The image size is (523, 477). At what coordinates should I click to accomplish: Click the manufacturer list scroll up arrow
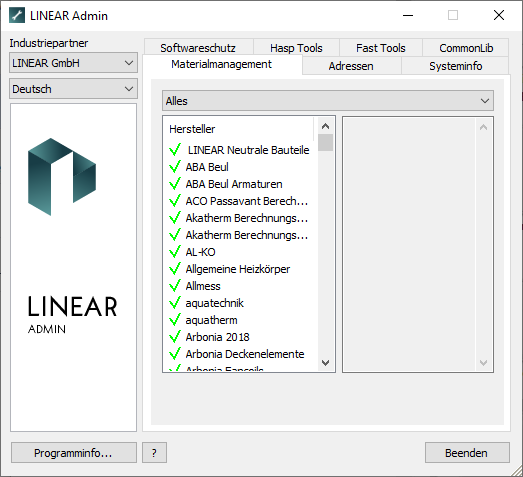(326, 126)
